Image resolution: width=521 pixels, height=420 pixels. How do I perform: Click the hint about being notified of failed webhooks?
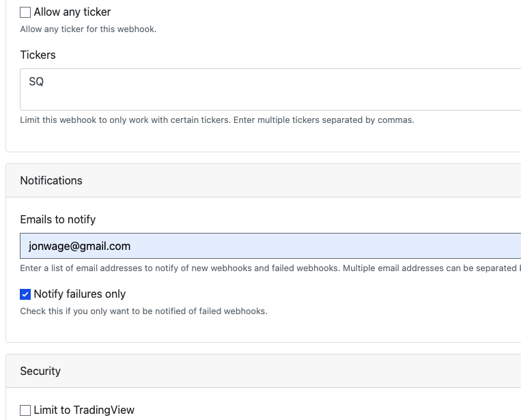pyautogui.click(x=143, y=311)
